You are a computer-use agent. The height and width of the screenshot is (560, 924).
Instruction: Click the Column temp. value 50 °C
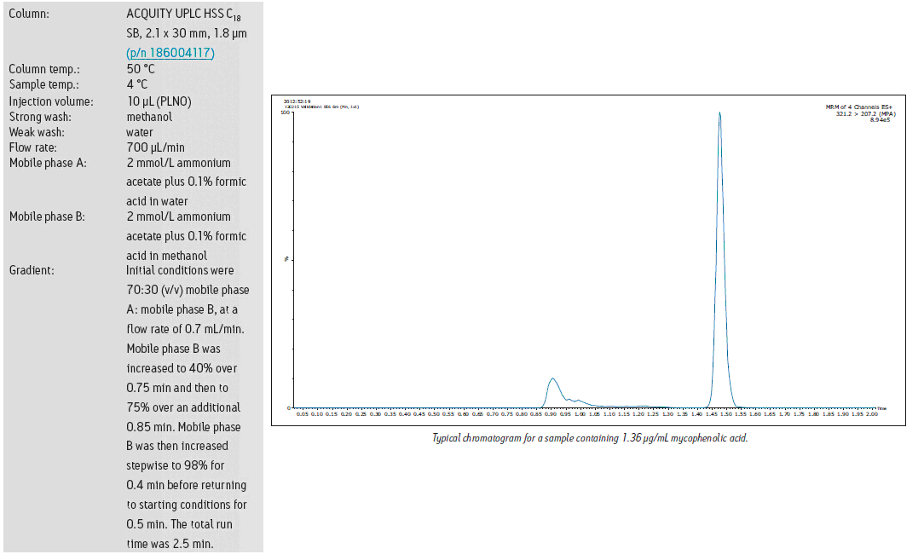(141, 69)
